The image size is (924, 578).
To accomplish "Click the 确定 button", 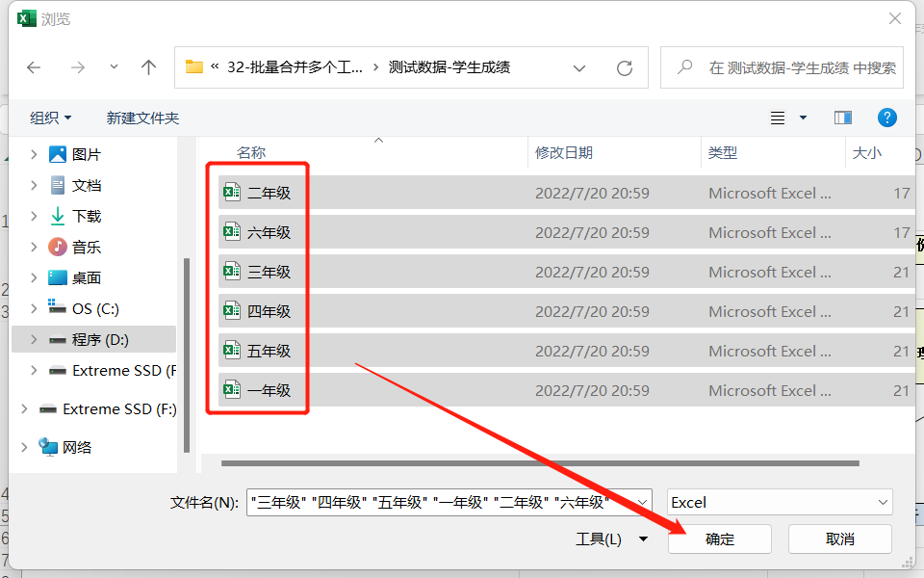I will click(x=720, y=539).
